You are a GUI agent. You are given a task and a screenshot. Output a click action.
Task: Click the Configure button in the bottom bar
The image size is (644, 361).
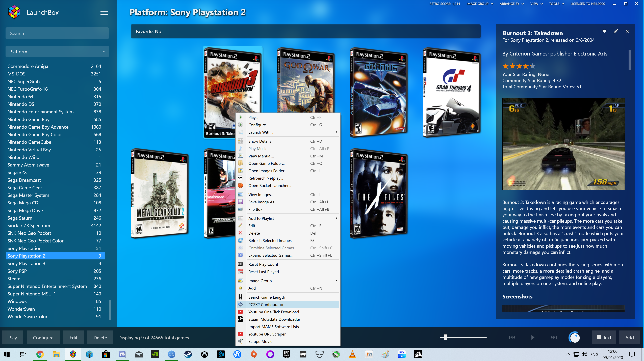point(43,338)
